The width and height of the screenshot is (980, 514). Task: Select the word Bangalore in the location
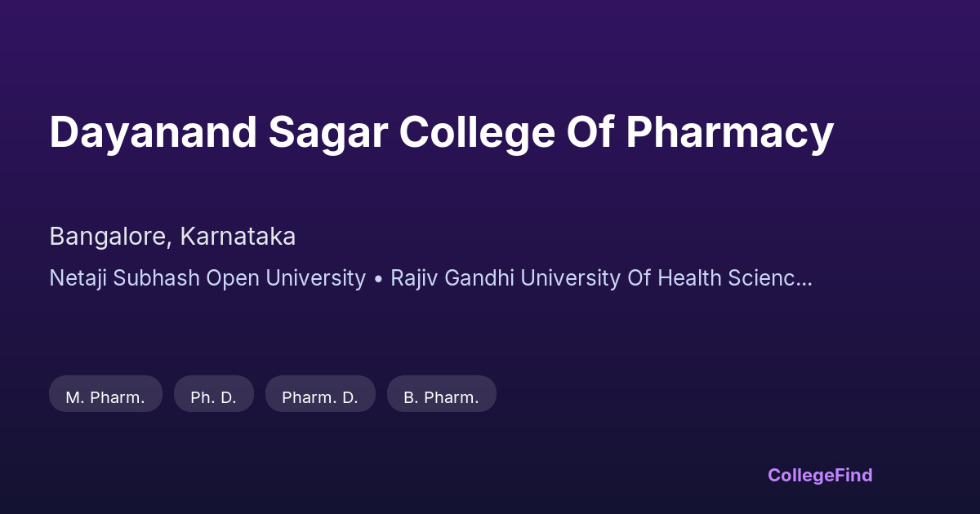[x=107, y=237]
